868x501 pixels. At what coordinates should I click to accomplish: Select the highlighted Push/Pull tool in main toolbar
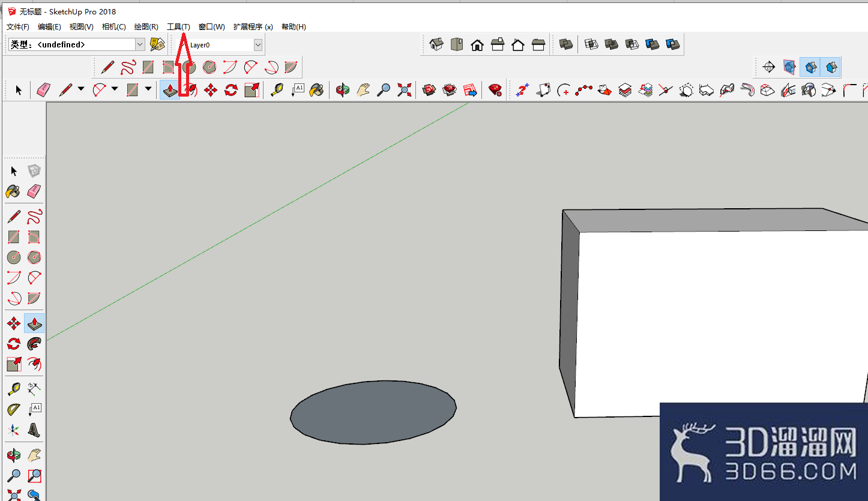pos(170,90)
